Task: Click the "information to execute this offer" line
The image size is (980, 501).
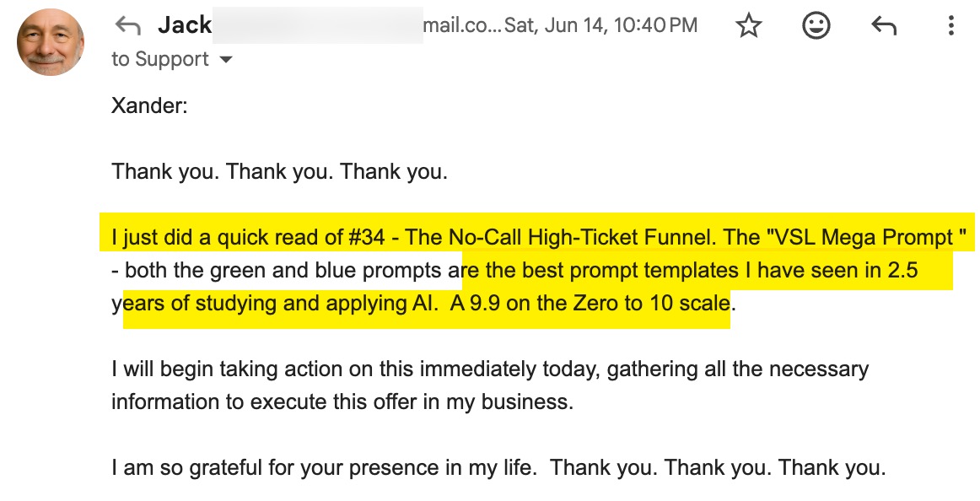Action: tap(342, 401)
